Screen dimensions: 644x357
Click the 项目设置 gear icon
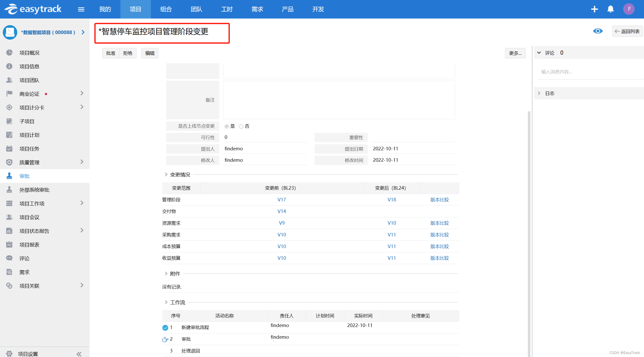(x=9, y=353)
